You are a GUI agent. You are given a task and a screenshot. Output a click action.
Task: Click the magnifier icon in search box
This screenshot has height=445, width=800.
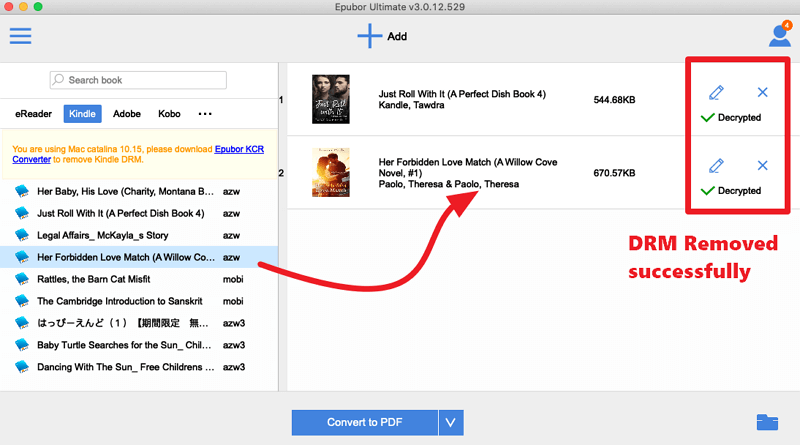pyautogui.click(x=59, y=80)
